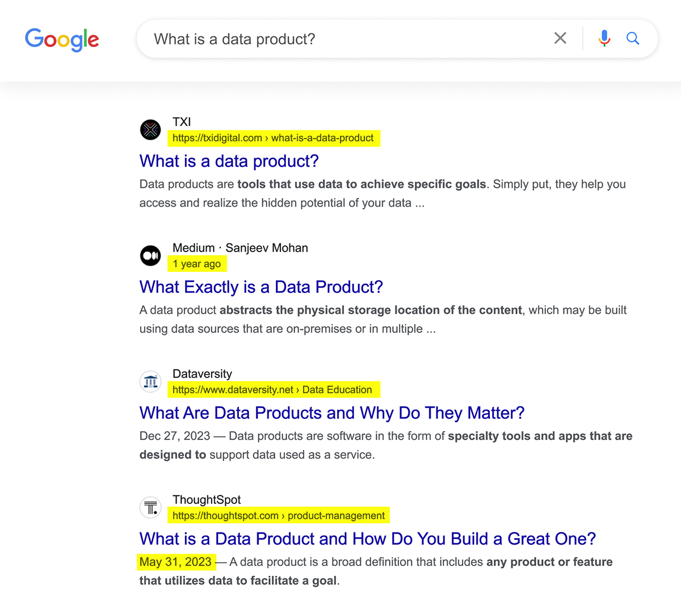The width and height of the screenshot is (681, 616).
Task: Open "What Are Data Products and Why" result
Action: (x=331, y=413)
